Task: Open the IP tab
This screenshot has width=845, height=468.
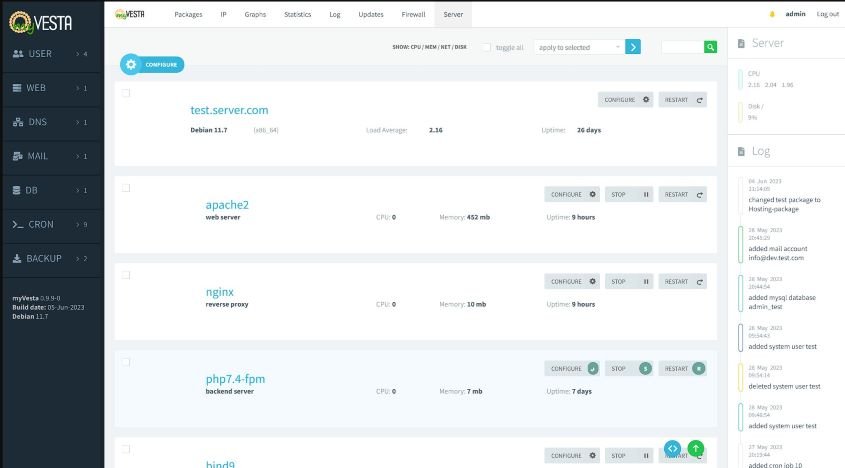Action: click(223, 15)
